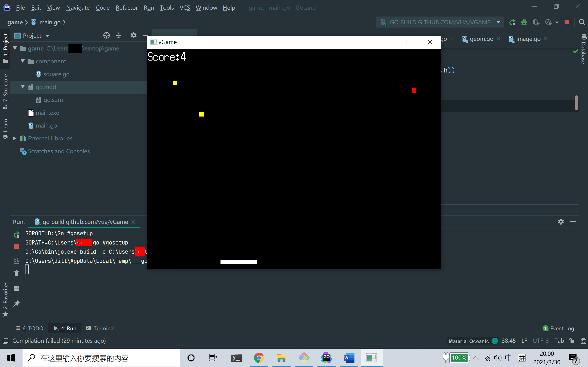Screen dimensions: 588x367
Task: Click the Debug bug icon in toolbar
Action: (524, 22)
